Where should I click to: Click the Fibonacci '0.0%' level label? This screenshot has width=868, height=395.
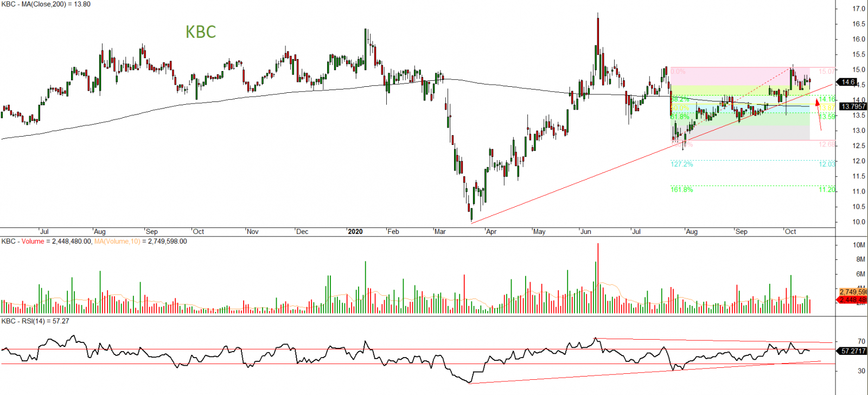point(678,71)
